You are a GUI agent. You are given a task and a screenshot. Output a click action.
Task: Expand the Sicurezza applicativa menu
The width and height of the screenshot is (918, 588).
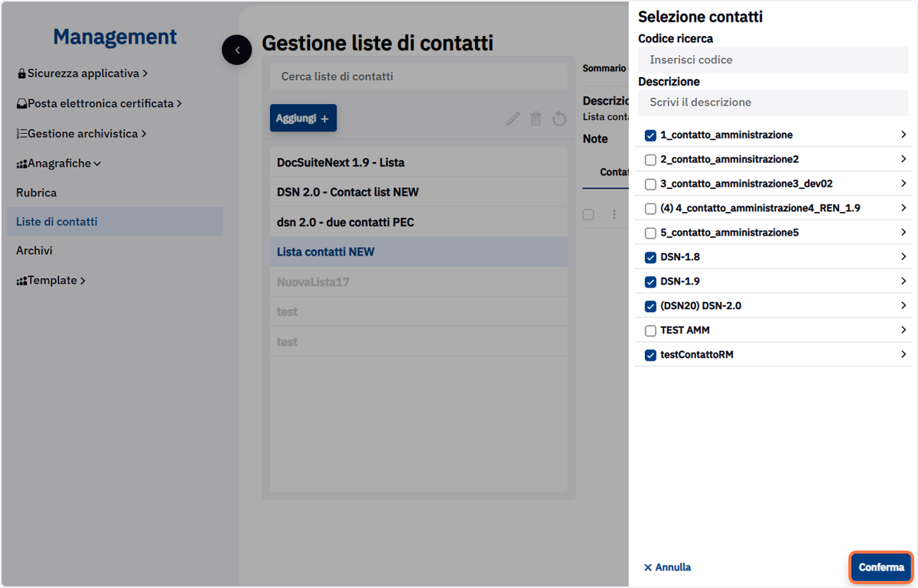pyautogui.click(x=83, y=73)
